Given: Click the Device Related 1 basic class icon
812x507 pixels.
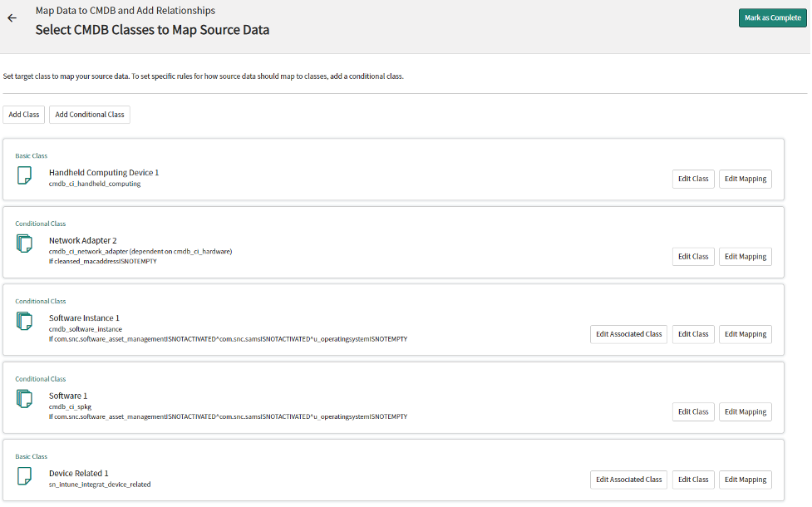Looking at the screenshot, I should [25, 476].
